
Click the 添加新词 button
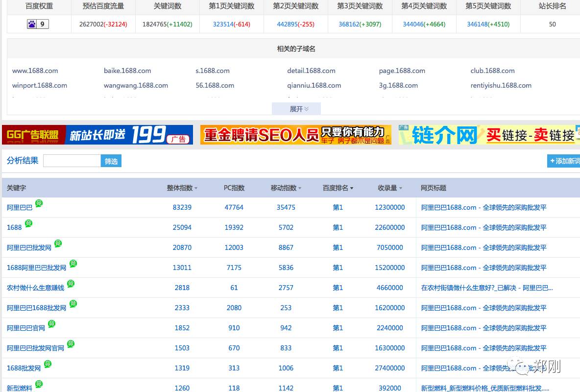(564, 161)
